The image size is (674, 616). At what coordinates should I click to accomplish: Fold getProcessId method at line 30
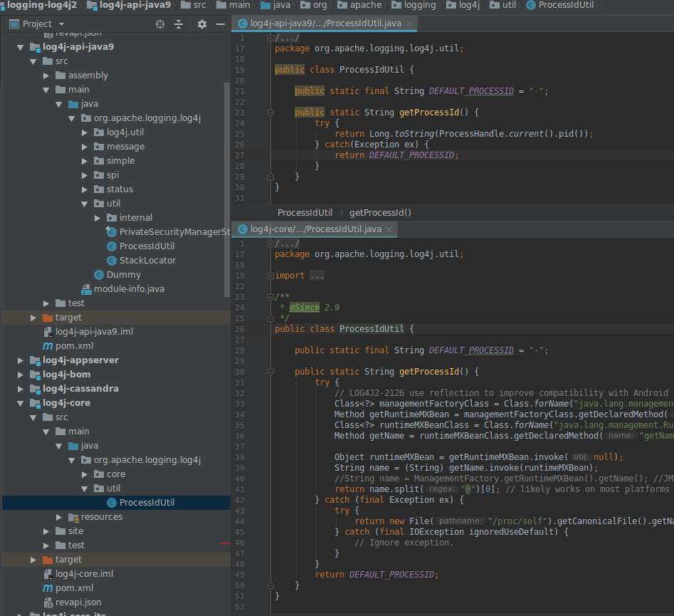pyautogui.click(x=270, y=372)
